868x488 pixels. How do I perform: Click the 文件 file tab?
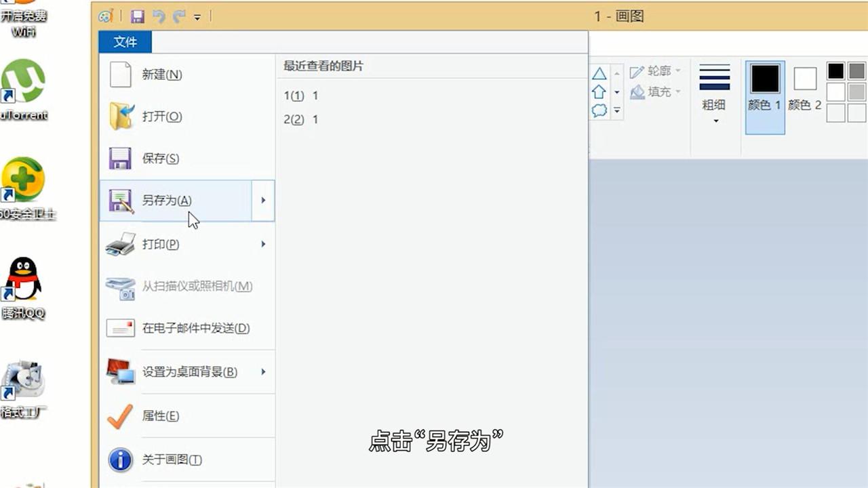pyautogui.click(x=125, y=42)
